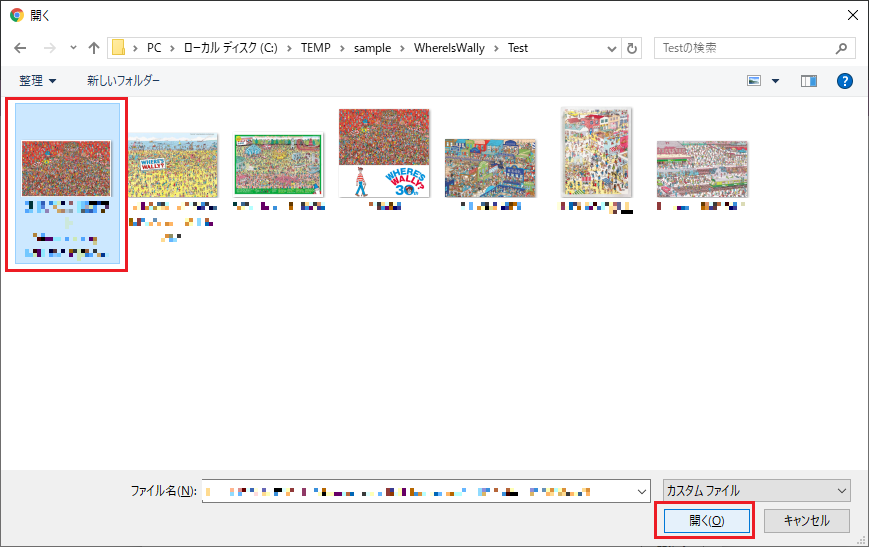Click the search magnifier icon
The image size is (869, 547).
click(x=842, y=48)
